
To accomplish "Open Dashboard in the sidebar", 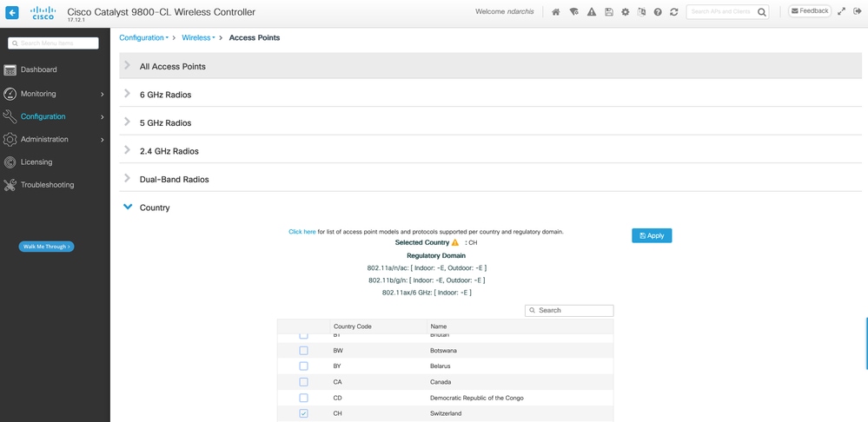I will pyautogui.click(x=39, y=69).
